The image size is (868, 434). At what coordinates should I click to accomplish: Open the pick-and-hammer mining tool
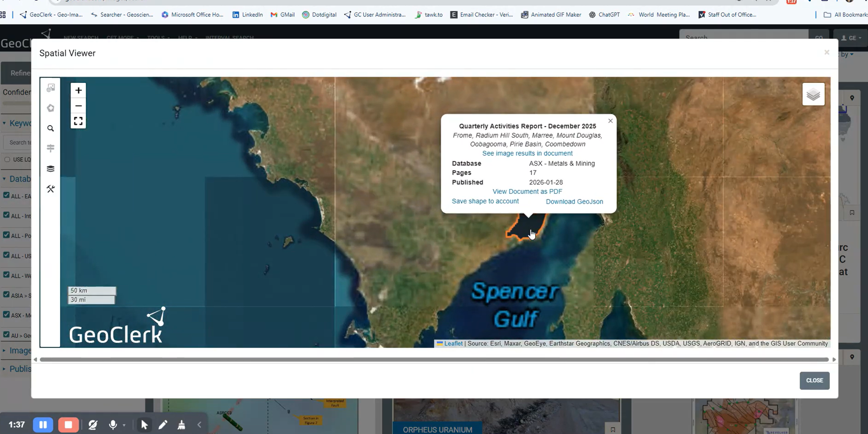click(x=51, y=189)
